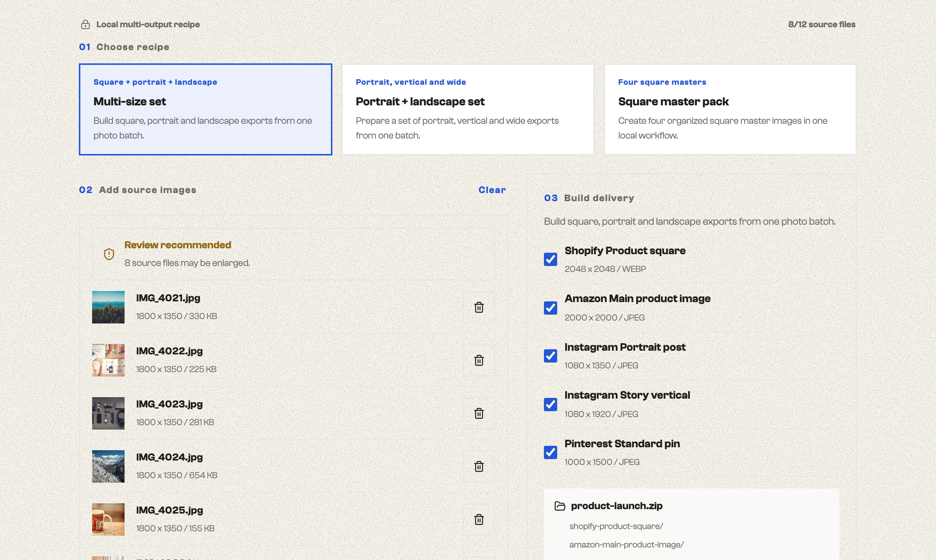Choose the Square master pack recipe
The image size is (936, 560).
pos(730,109)
